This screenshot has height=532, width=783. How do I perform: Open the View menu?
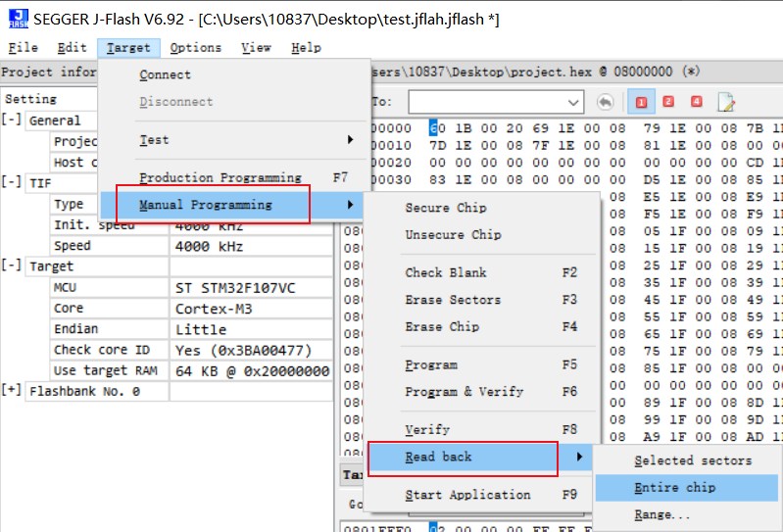[x=256, y=48]
